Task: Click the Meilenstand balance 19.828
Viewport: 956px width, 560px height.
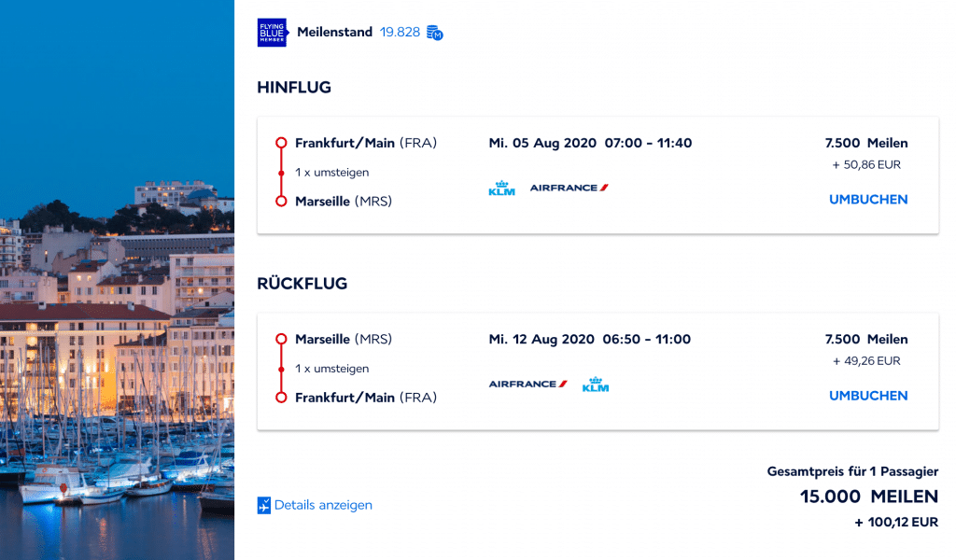Action: pos(400,33)
